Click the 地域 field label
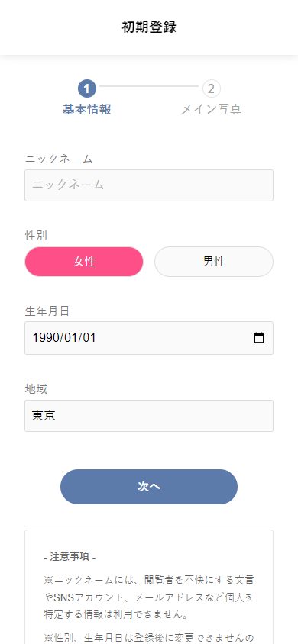 tap(36, 388)
